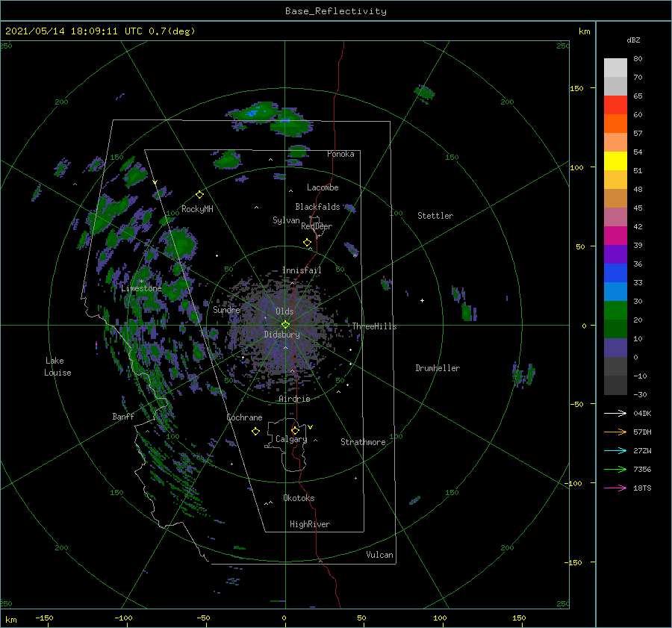Click the Limestone label
Image resolution: width=672 pixels, height=628 pixels.
click(141, 288)
